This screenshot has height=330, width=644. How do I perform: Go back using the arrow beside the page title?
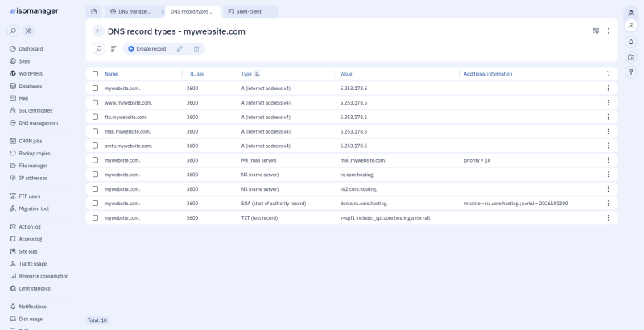pyautogui.click(x=98, y=31)
